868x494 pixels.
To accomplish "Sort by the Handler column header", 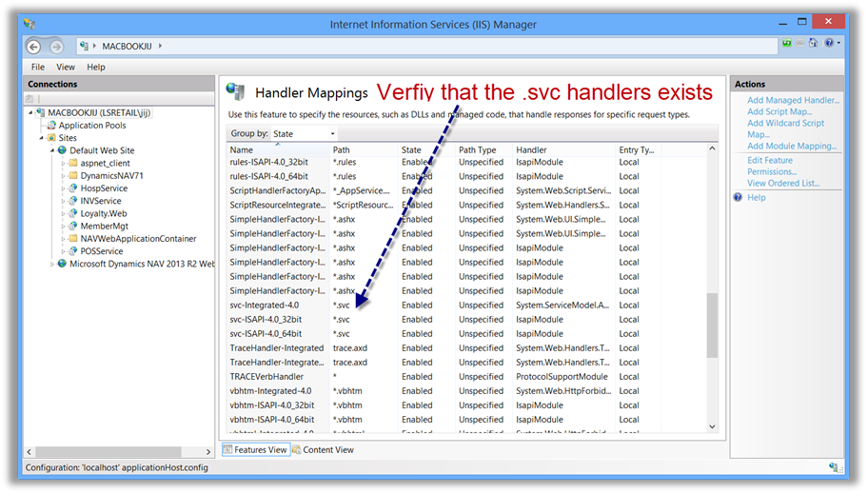I will pyautogui.click(x=563, y=150).
